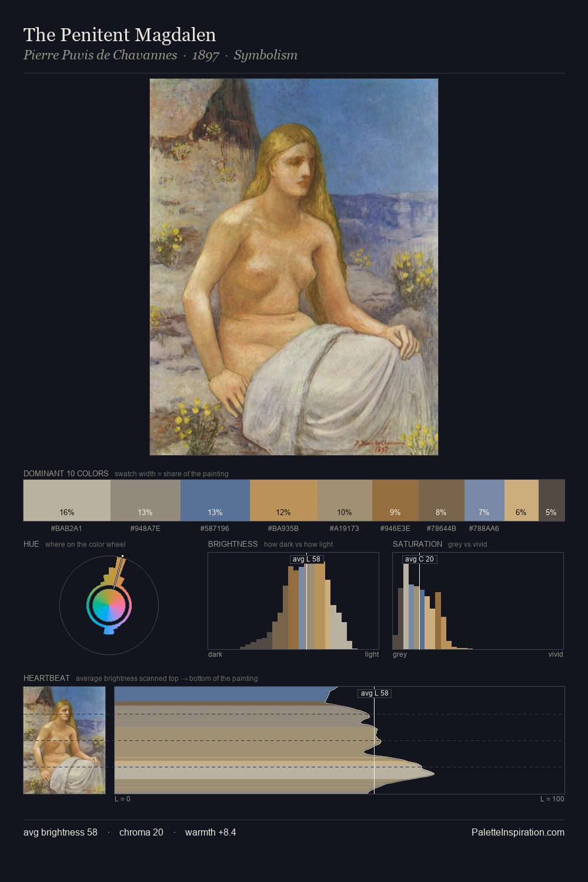This screenshot has width=588, height=882.
Task: Click the 'avg C 20' label in saturation chart
Action: 419,559
